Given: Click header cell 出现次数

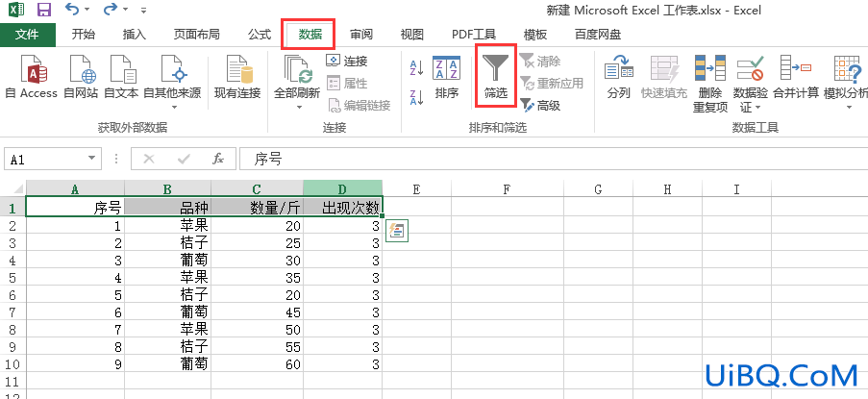Looking at the screenshot, I should point(342,208).
